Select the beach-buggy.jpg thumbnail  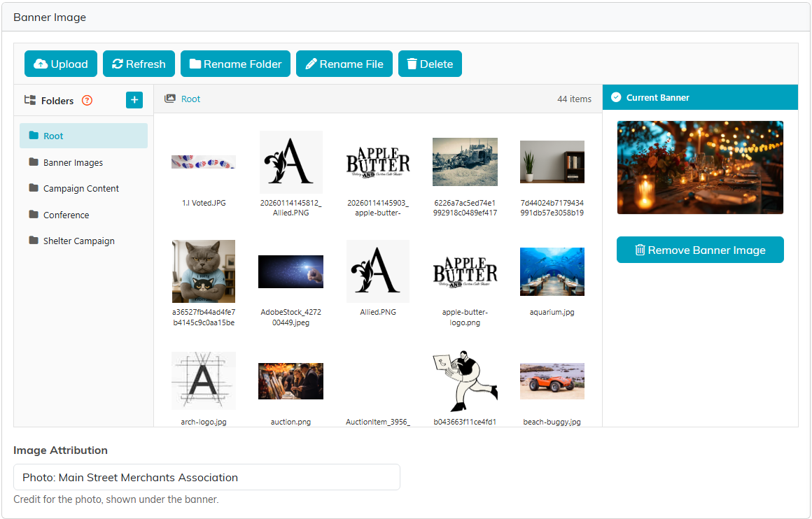pyautogui.click(x=552, y=381)
